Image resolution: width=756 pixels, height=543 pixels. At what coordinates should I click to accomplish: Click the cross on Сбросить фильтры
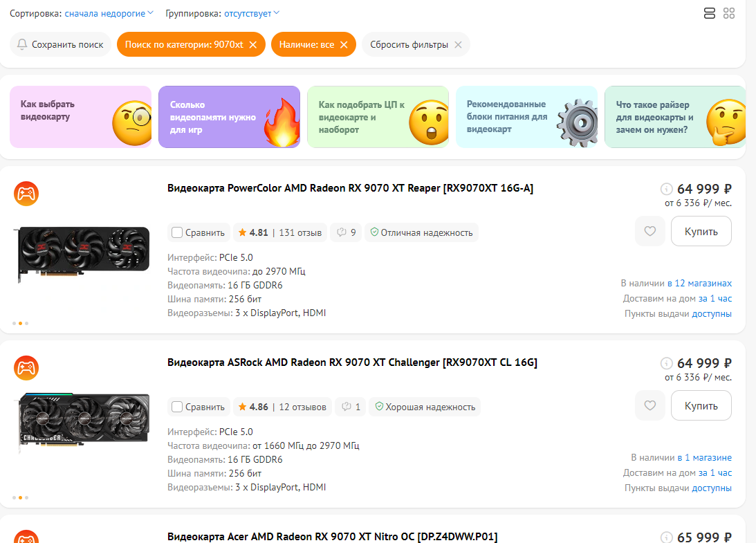[458, 44]
